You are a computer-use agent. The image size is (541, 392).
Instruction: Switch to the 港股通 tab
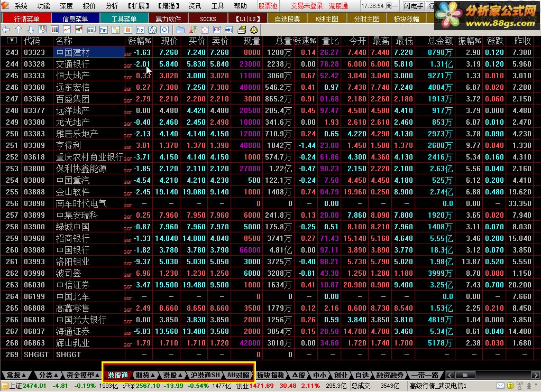pos(117,375)
